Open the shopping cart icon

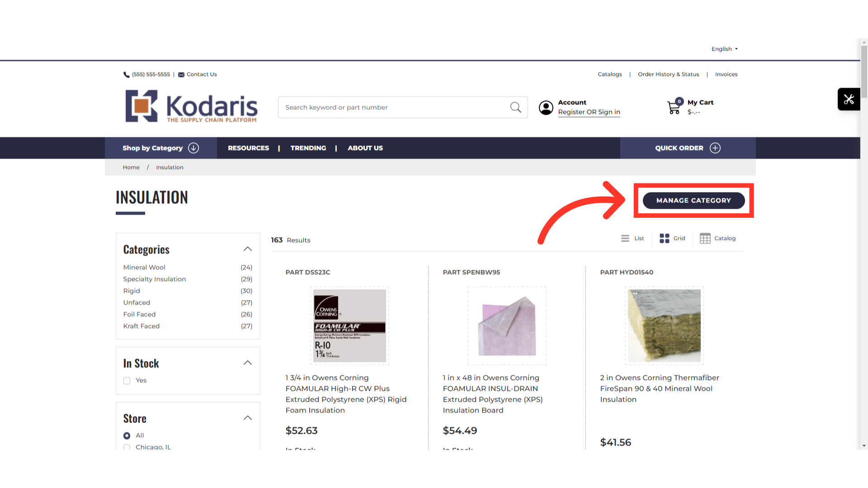pyautogui.click(x=674, y=107)
